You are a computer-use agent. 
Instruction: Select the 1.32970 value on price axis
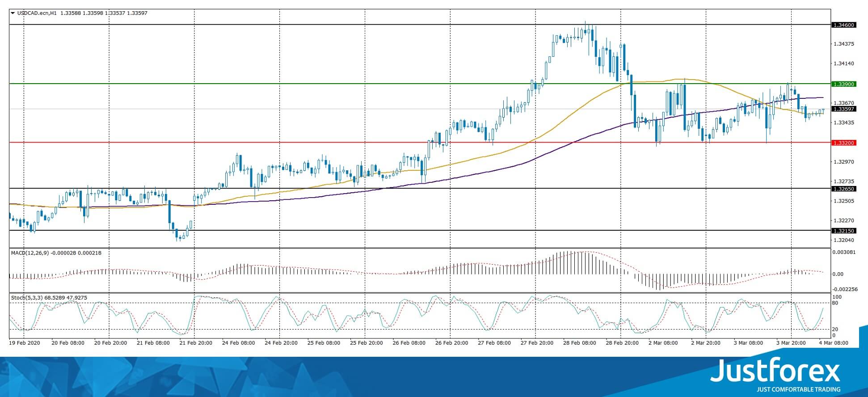(844, 162)
